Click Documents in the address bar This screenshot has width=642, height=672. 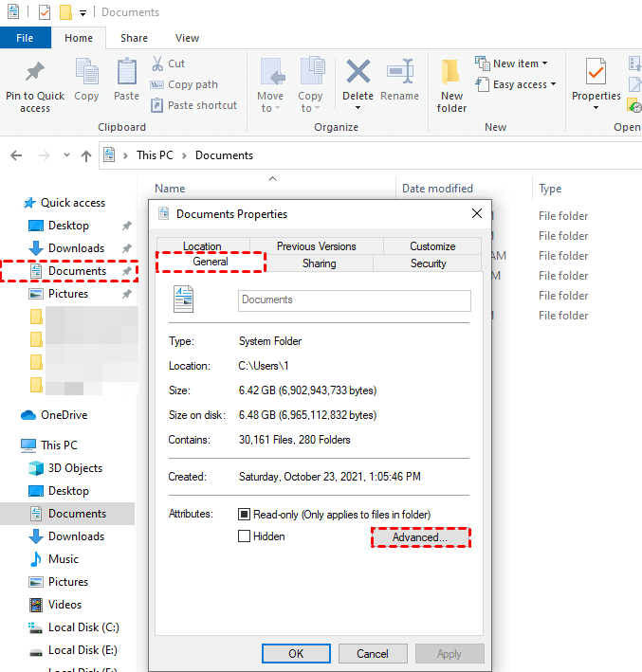click(x=224, y=155)
